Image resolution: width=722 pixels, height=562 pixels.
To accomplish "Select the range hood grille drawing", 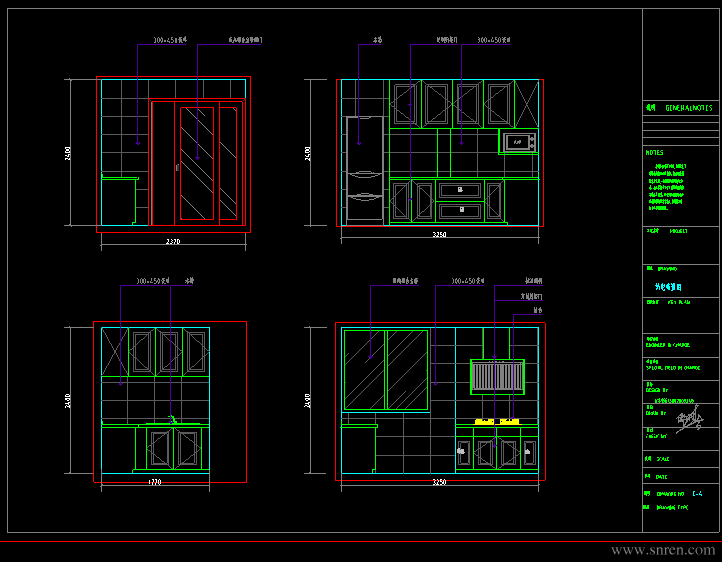I will (x=497, y=377).
